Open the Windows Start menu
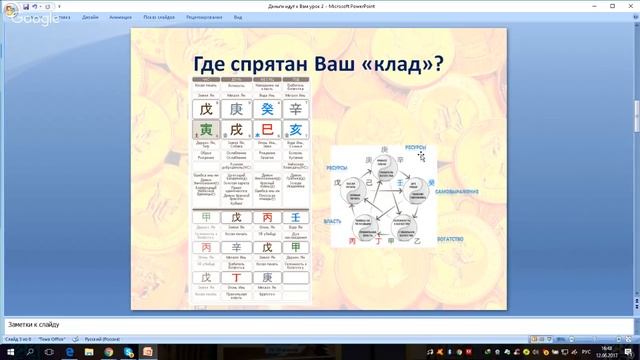The image size is (640, 360). (x=10, y=352)
